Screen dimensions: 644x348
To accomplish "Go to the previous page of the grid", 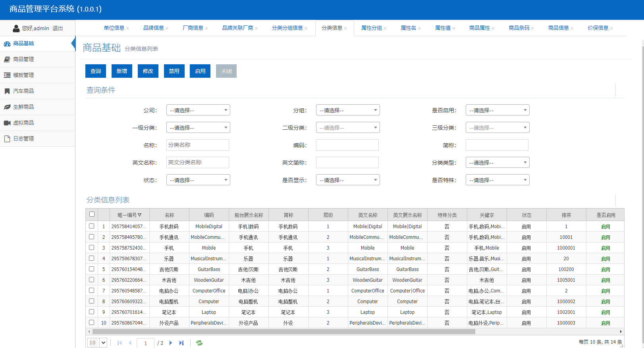I will [x=130, y=343].
